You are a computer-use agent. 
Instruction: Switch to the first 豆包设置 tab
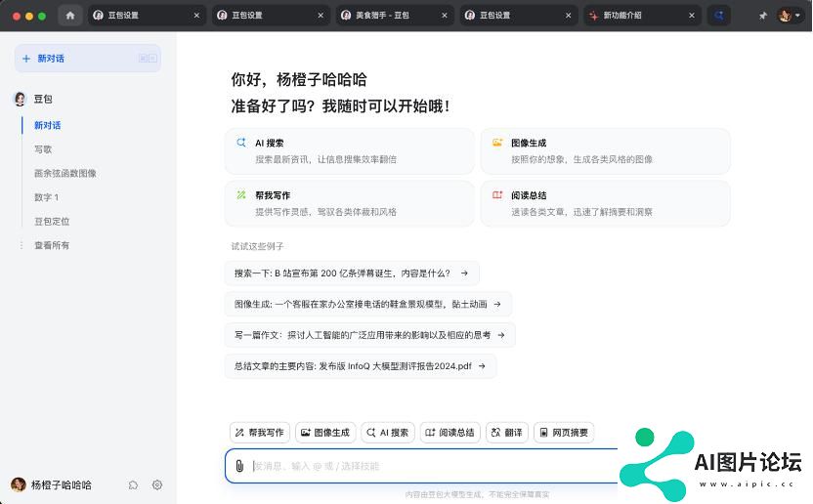(x=147, y=16)
